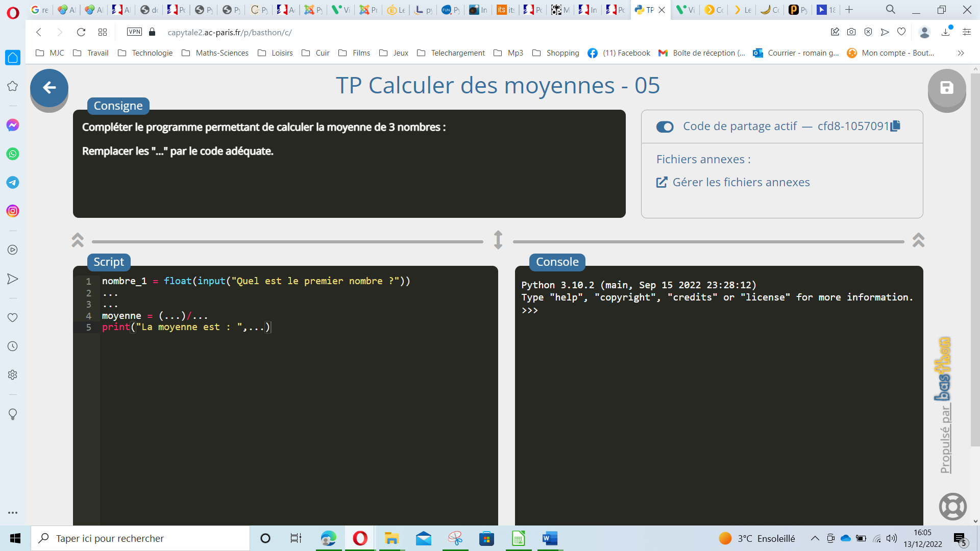The image size is (980, 551).
Task: Copy the sharing code cfd8-1057091
Action: tap(895, 126)
